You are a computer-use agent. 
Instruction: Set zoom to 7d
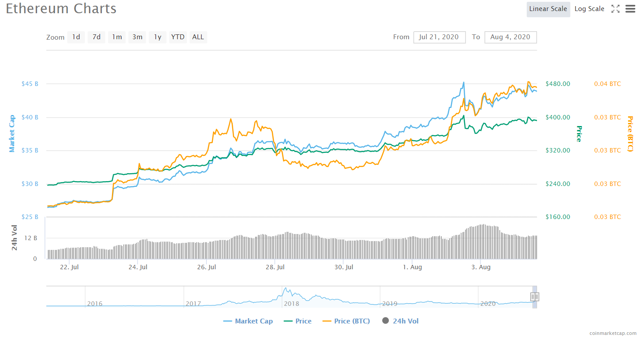tap(97, 37)
